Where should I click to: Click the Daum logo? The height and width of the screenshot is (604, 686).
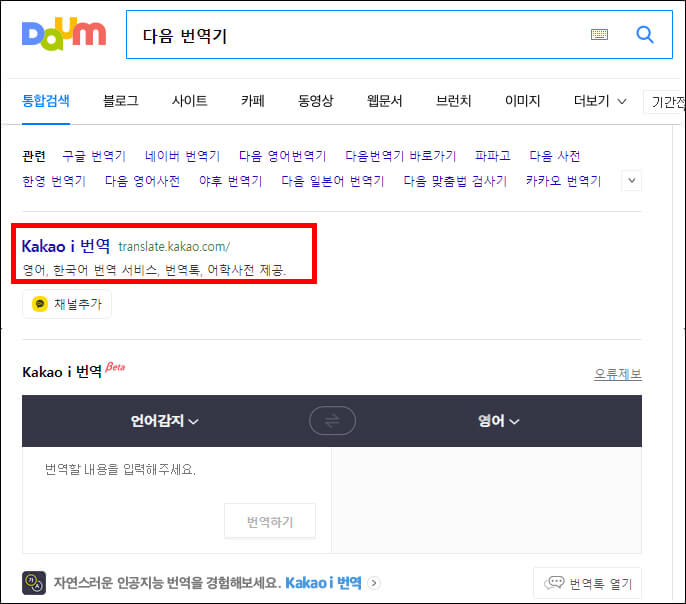tap(64, 34)
